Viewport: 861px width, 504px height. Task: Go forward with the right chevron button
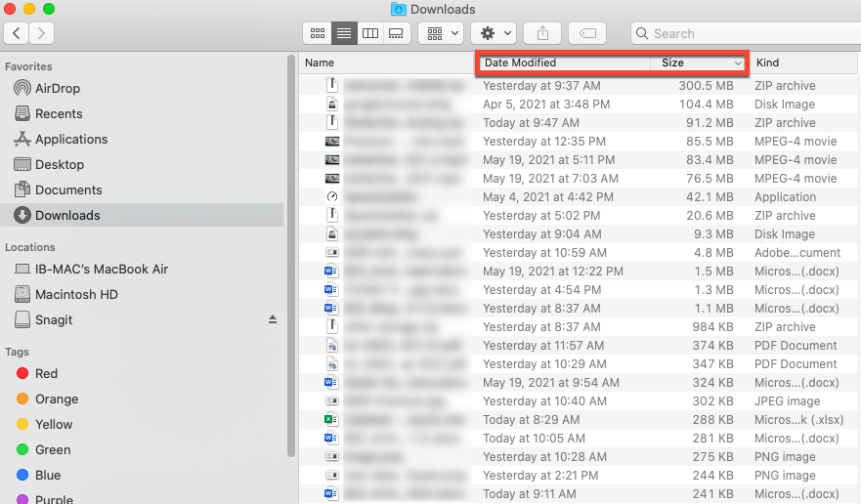(41, 33)
